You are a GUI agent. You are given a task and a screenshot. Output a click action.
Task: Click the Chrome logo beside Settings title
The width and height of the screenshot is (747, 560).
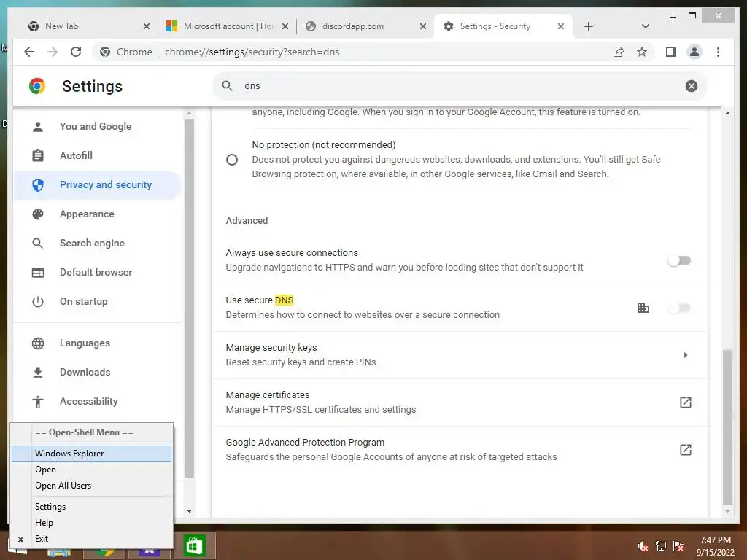pos(37,86)
